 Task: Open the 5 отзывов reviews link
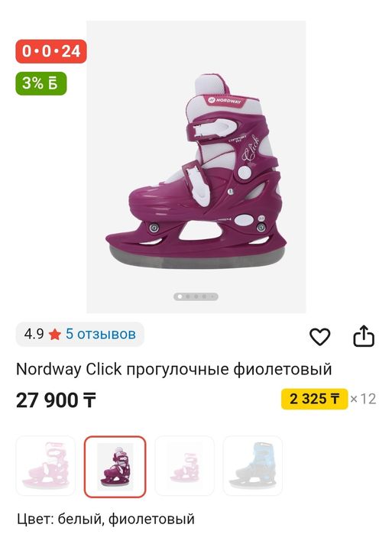pyautogui.click(x=100, y=334)
